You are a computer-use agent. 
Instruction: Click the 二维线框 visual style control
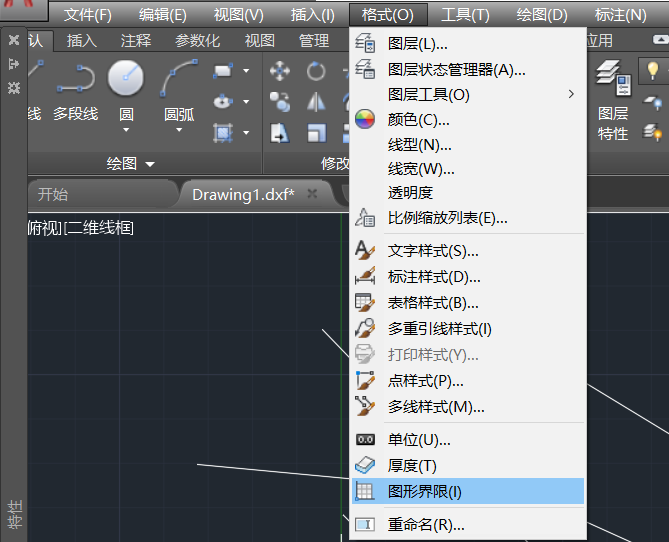(x=99, y=228)
